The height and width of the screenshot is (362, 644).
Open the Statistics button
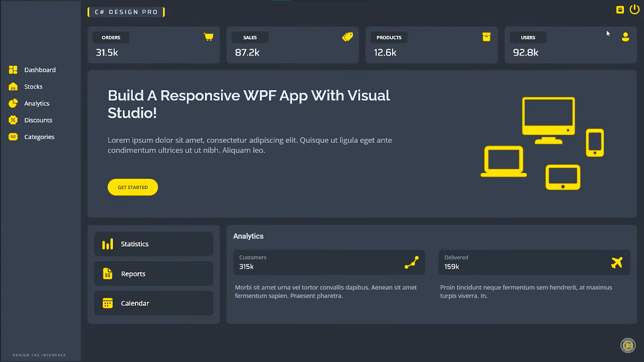153,244
